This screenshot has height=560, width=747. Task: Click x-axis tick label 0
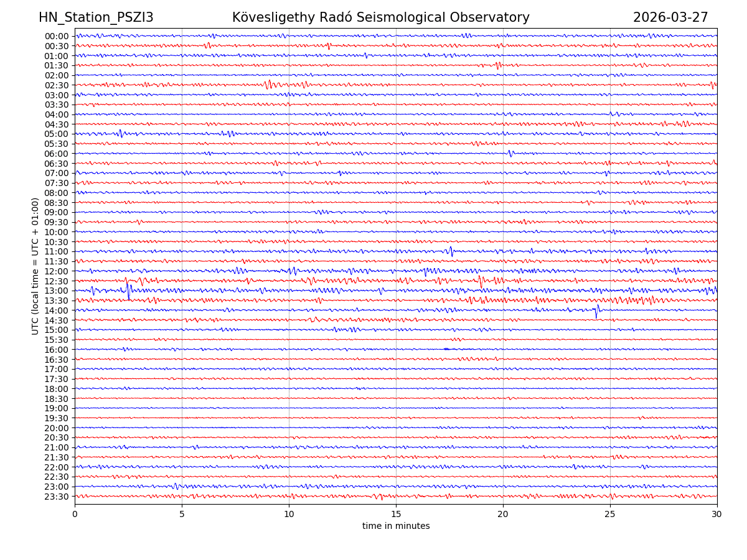tap(75, 515)
